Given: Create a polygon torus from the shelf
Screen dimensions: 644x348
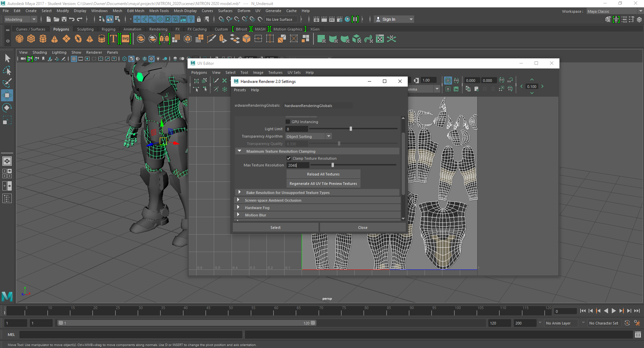Looking at the screenshot, I should coord(78,39).
